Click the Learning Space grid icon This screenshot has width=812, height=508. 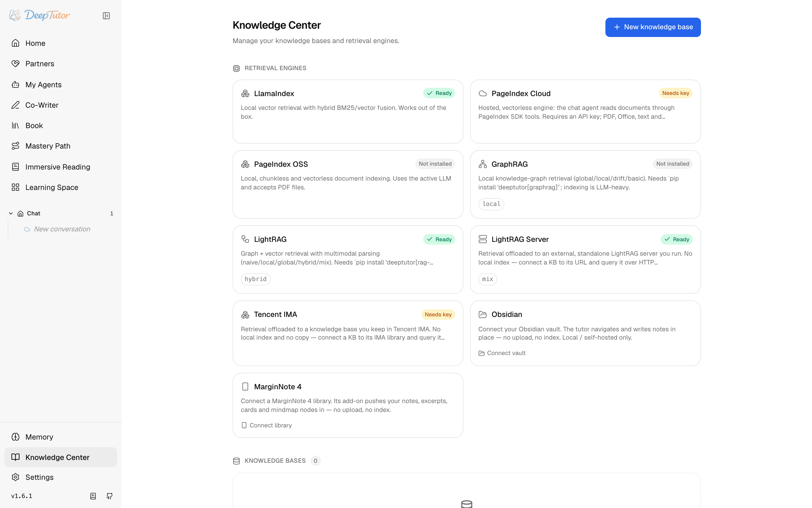(15, 187)
